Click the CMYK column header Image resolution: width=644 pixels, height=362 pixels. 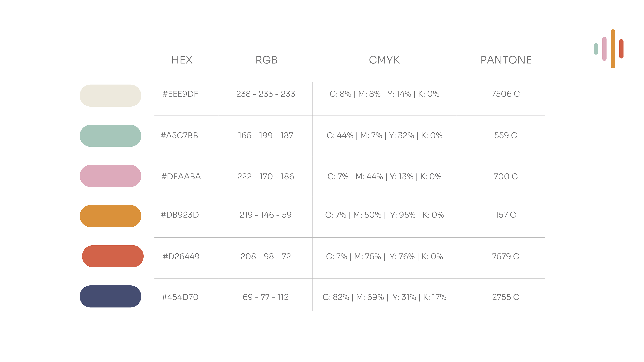pyautogui.click(x=384, y=60)
